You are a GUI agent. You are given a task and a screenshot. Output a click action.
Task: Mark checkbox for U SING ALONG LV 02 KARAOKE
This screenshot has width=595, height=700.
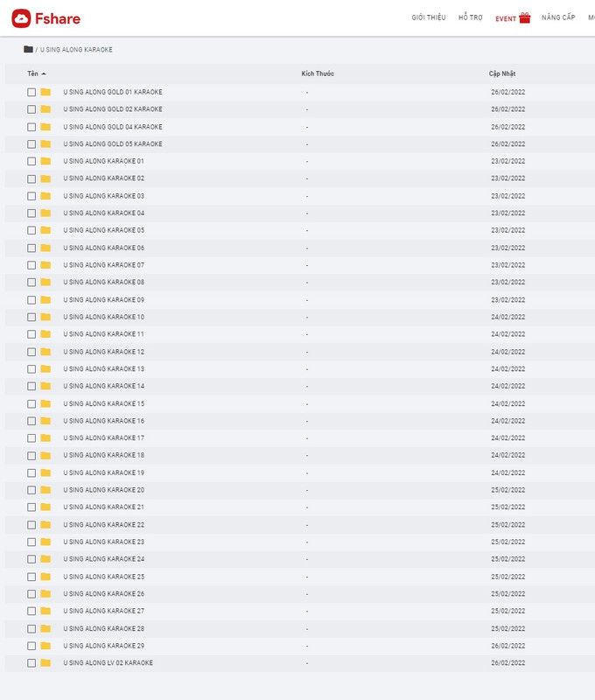tap(31, 663)
